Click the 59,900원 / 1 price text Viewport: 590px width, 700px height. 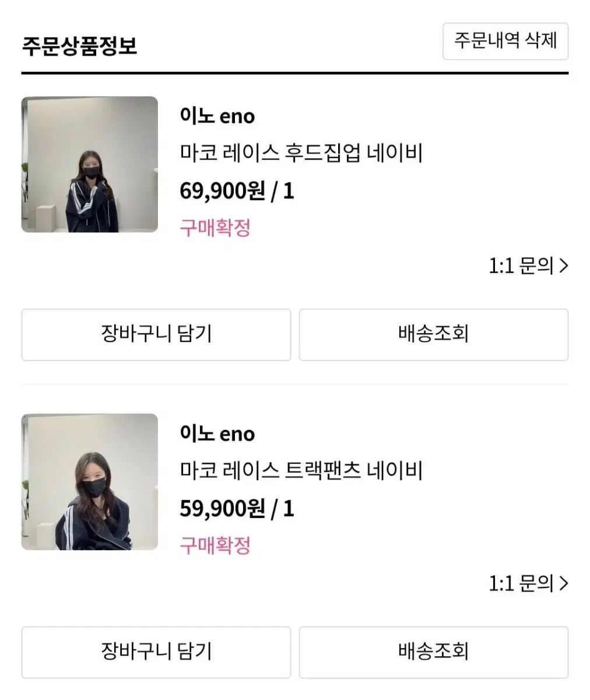coord(237,508)
